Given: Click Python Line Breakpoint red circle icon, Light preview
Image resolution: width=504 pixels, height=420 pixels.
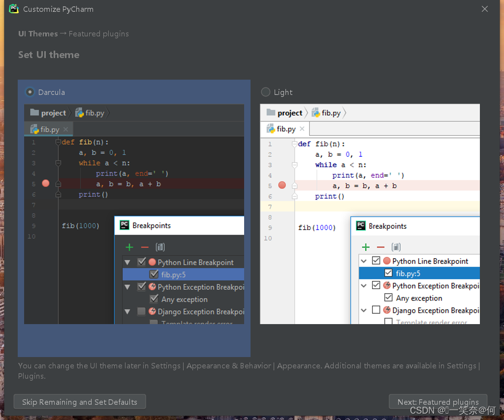Looking at the screenshot, I should click(x=387, y=261).
